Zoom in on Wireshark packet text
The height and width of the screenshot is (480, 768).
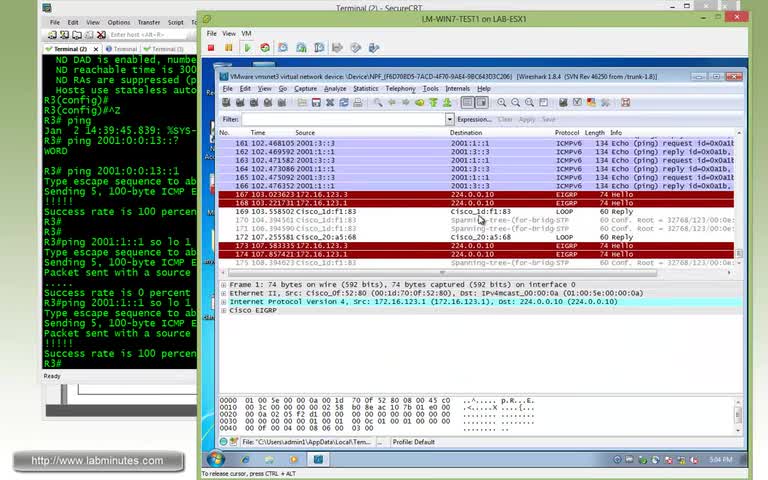(x=502, y=102)
